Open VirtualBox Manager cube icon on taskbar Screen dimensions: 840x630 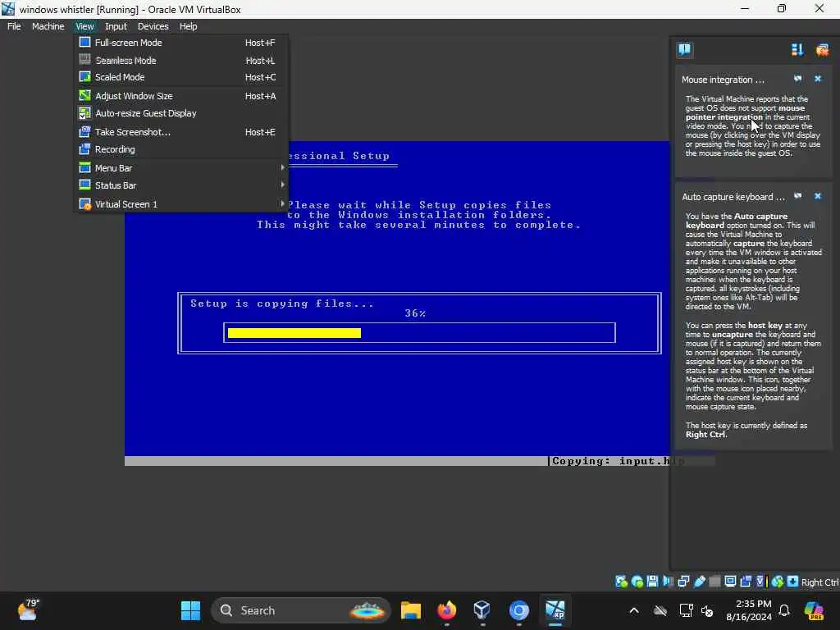[x=482, y=610]
